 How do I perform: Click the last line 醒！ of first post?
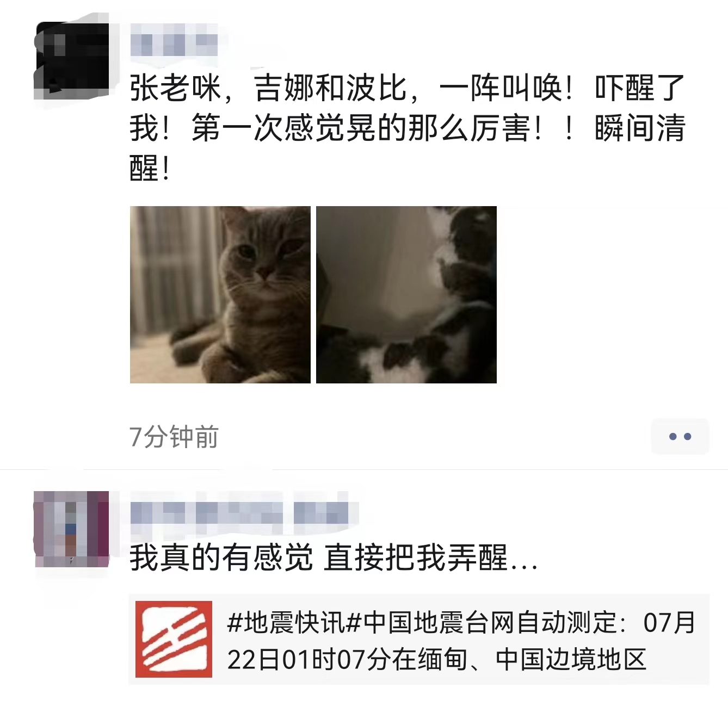151,168
